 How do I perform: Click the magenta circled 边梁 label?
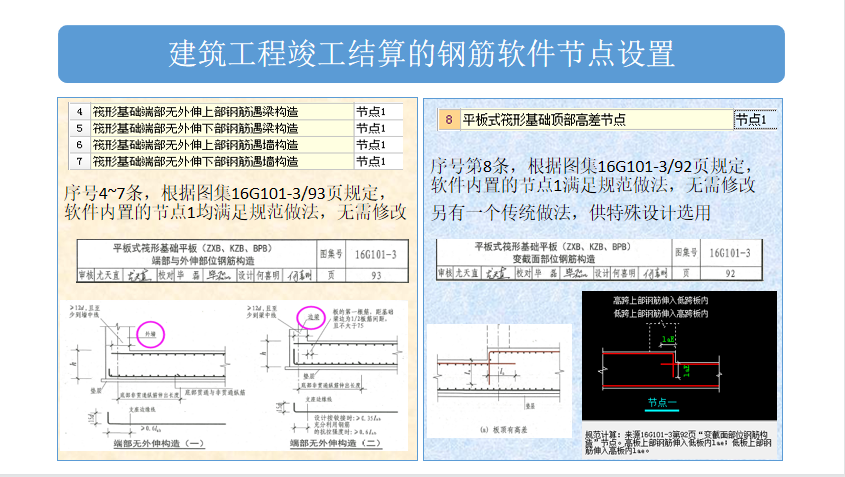pyautogui.click(x=311, y=317)
